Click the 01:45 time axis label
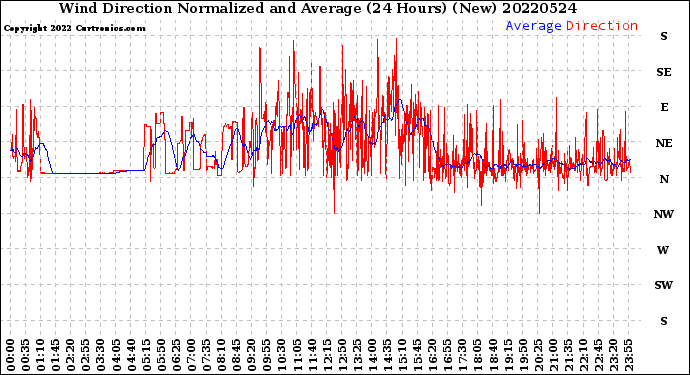The image size is (690, 375). point(55,355)
